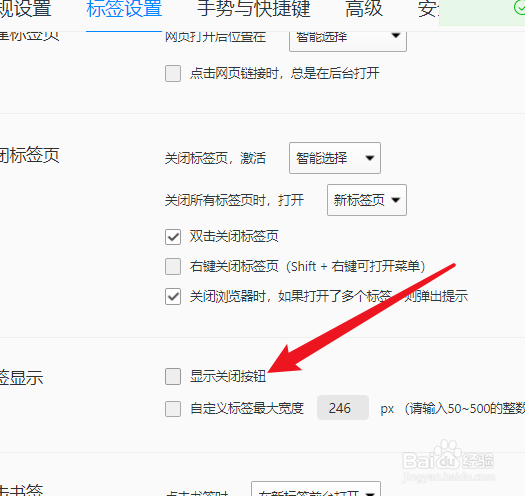
Task: Click the 常规设置 tab at top left
Action: 26,9
